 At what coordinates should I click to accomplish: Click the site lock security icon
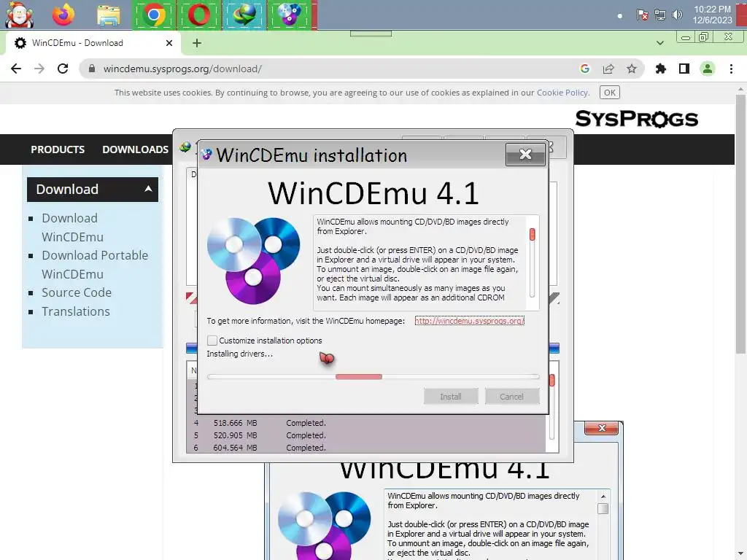(x=92, y=69)
